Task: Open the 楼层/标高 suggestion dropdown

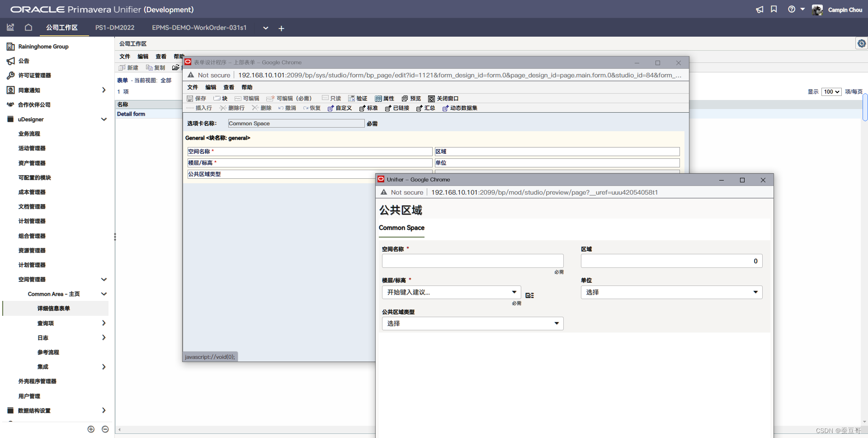Action: (514, 292)
